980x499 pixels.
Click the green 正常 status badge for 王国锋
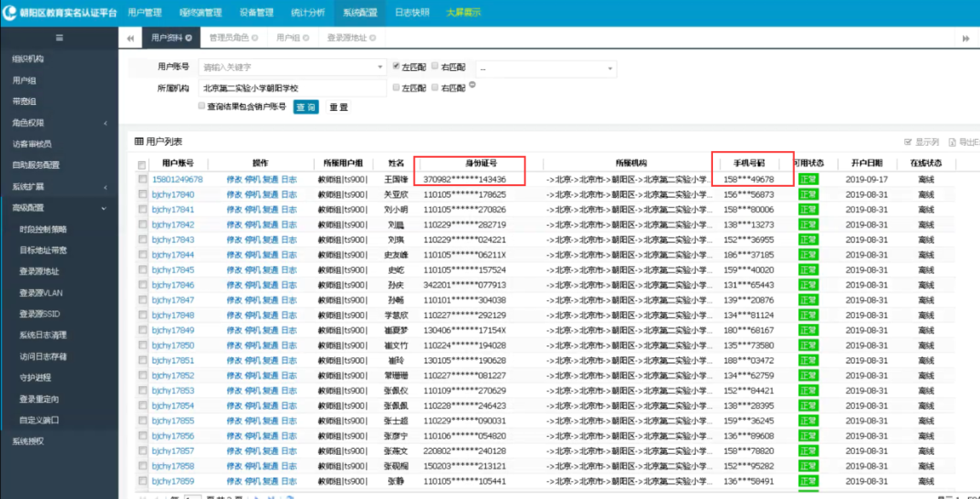coord(808,179)
